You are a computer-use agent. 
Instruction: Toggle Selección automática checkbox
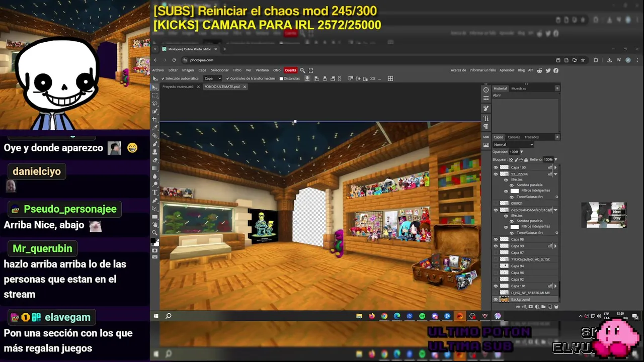[x=163, y=78]
